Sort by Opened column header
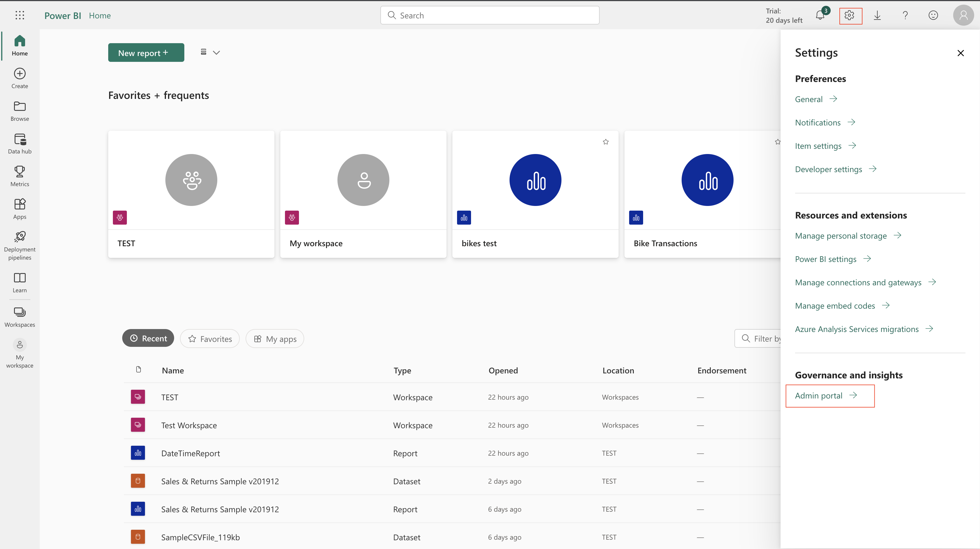Viewport: 980px width, 549px height. point(503,370)
